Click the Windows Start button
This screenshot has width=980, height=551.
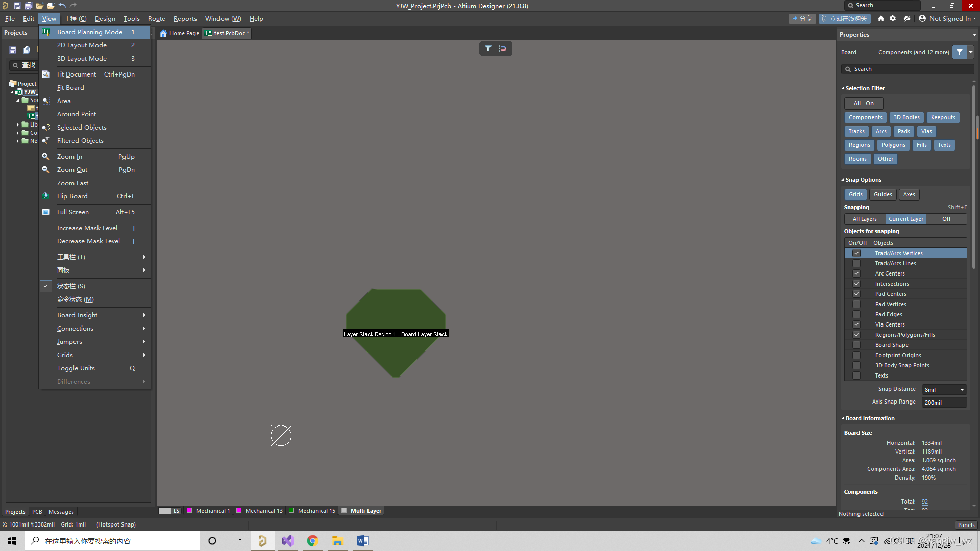pos(12,541)
